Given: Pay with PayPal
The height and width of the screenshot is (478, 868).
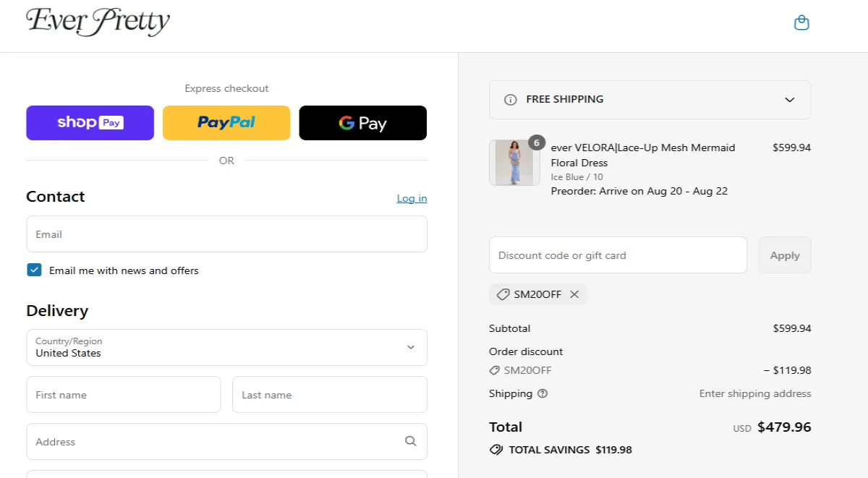Looking at the screenshot, I should [x=226, y=123].
